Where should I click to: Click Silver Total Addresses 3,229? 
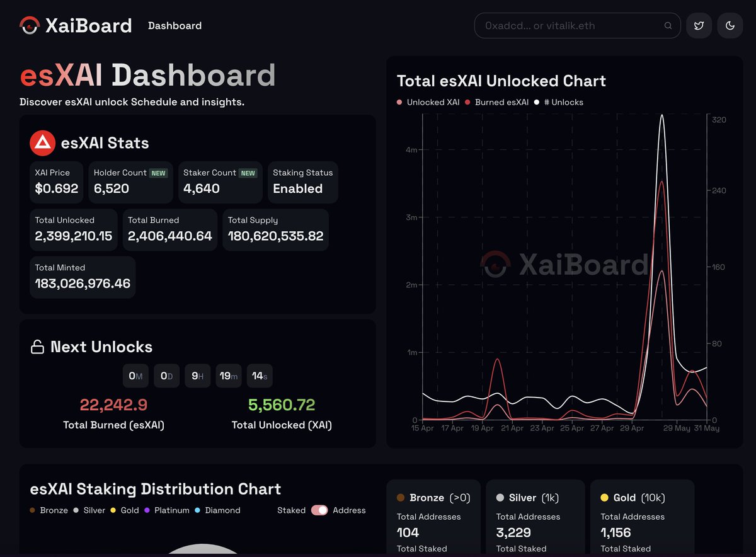(513, 532)
